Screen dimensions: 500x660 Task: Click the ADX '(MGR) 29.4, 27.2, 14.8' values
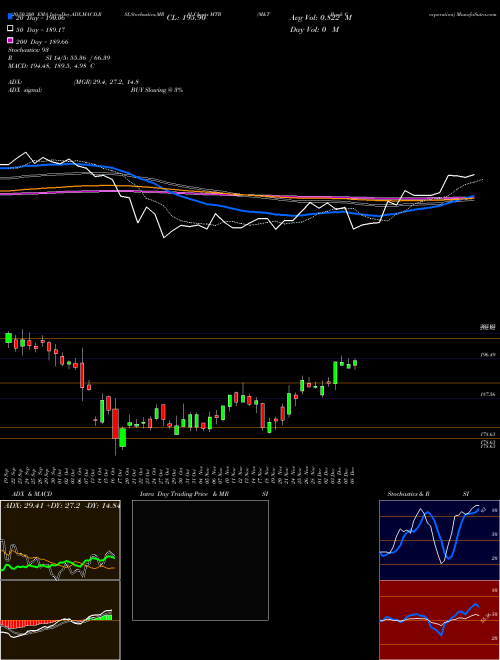(x=106, y=82)
